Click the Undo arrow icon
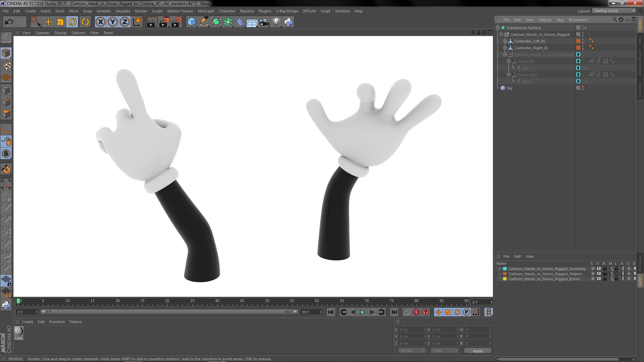The image size is (644, 362). click(x=9, y=22)
